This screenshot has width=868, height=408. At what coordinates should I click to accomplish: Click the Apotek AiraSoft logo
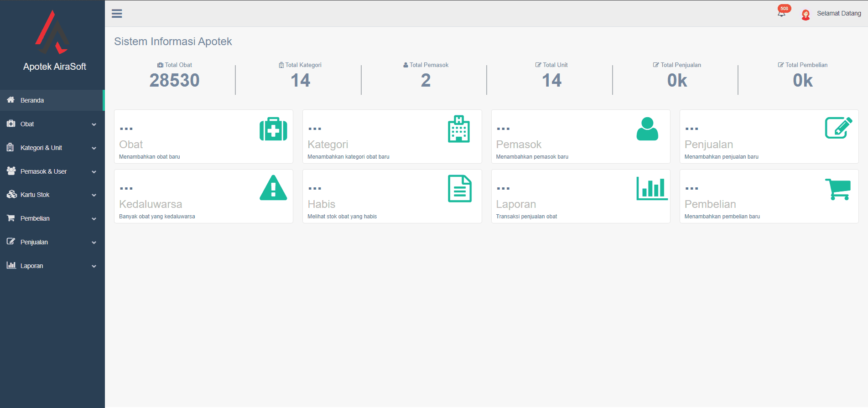52,33
